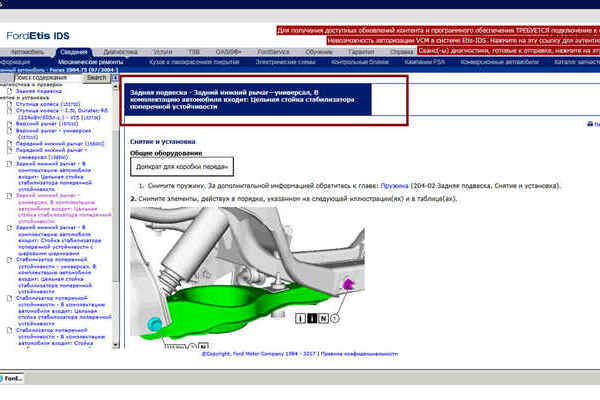Open the TSB tab

(x=194, y=52)
